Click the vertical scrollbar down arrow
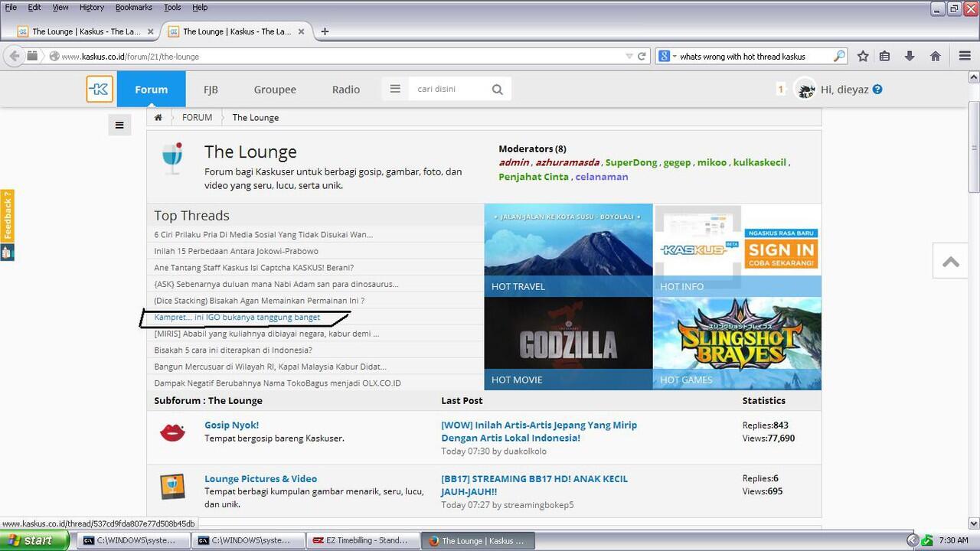Viewport: 980px width, 551px height. [x=974, y=524]
